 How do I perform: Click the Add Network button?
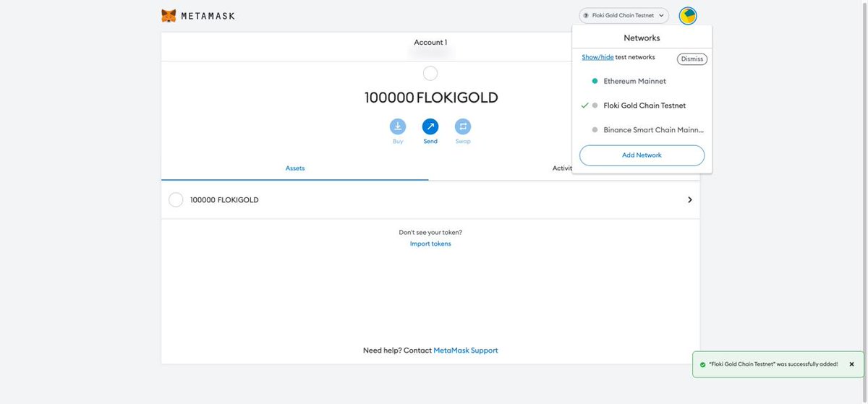[x=642, y=155]
